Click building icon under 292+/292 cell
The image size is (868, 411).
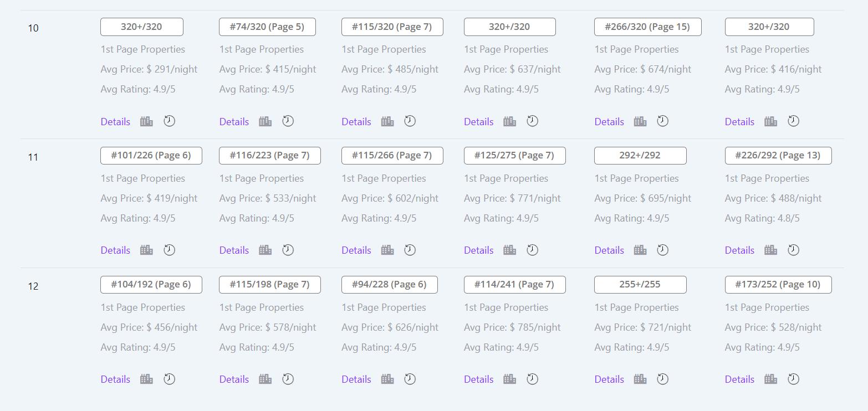(640, 250)
